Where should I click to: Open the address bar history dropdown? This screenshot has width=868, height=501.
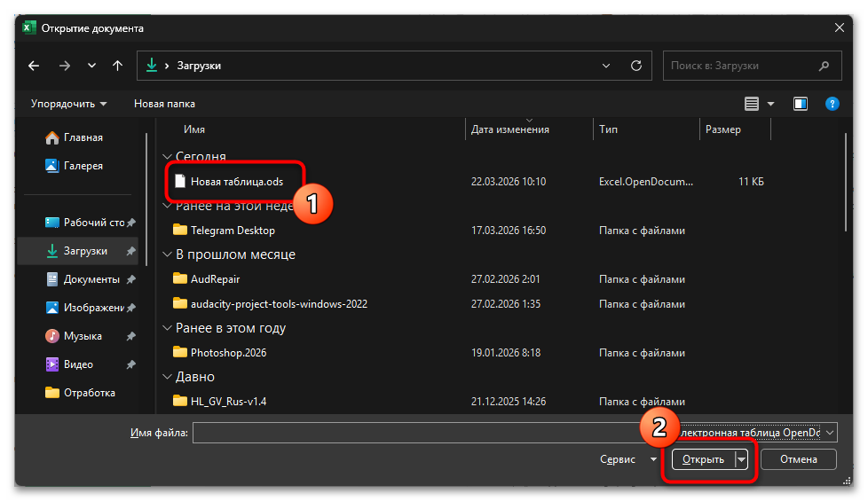[x=606, y=66]
